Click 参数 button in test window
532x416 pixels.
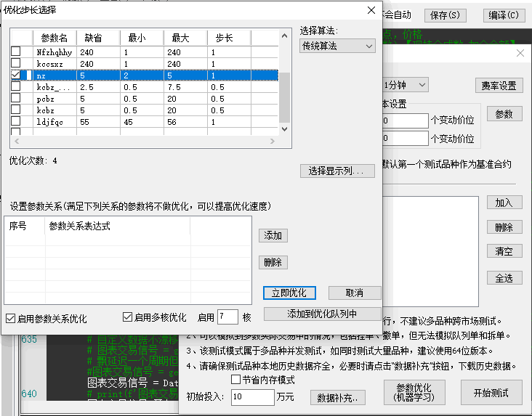pyautogui.click(x=504, y=114)
